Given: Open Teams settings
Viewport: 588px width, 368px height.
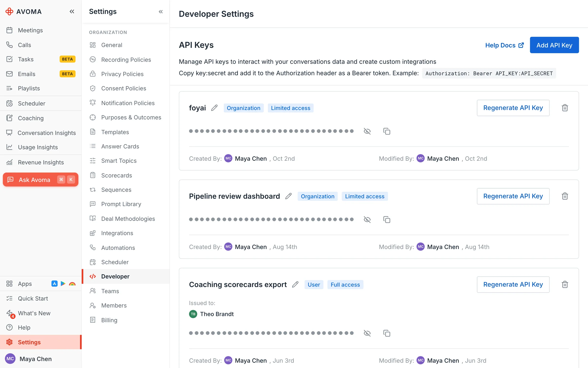Looking at the screenshot, I should point(125,291).
